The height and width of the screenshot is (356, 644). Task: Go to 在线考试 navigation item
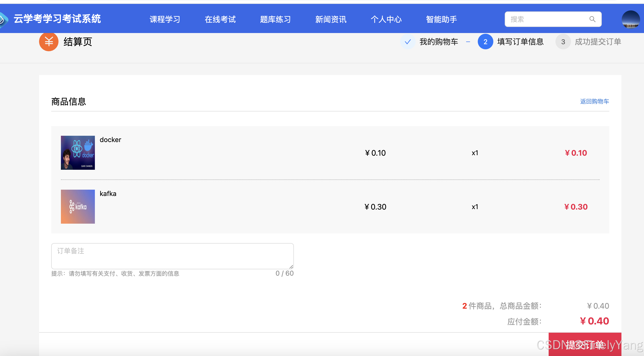point(220,19)
